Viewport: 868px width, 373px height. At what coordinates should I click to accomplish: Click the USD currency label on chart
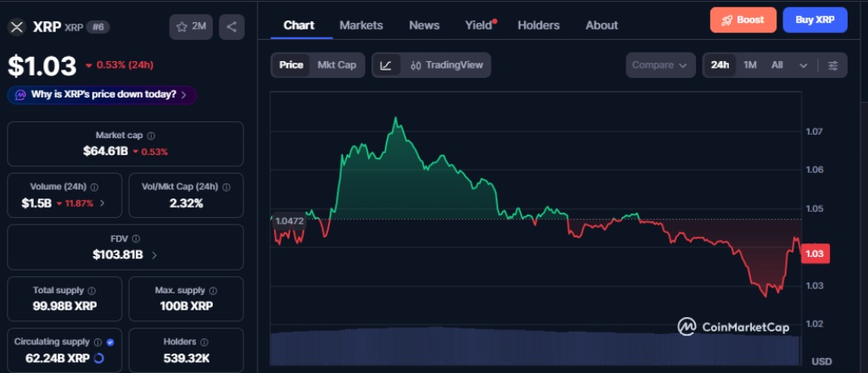(821, 361)
